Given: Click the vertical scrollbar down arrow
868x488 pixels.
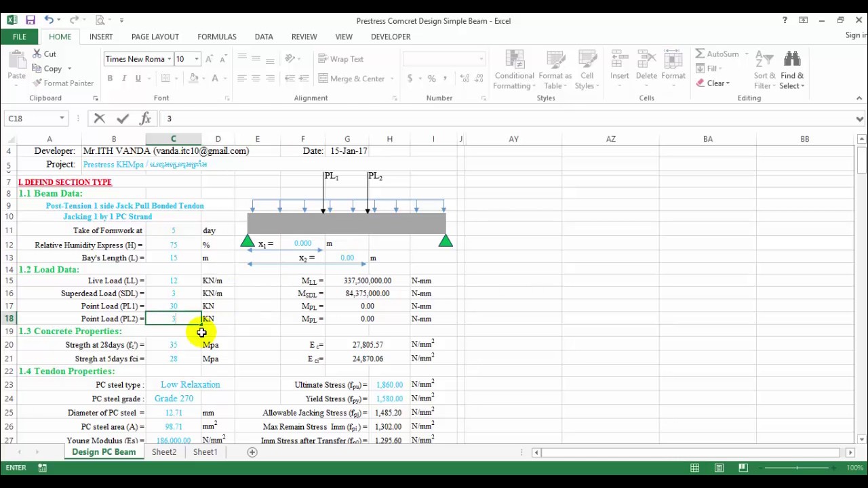Looking at the screenshot, I should [x=861, y=439].
